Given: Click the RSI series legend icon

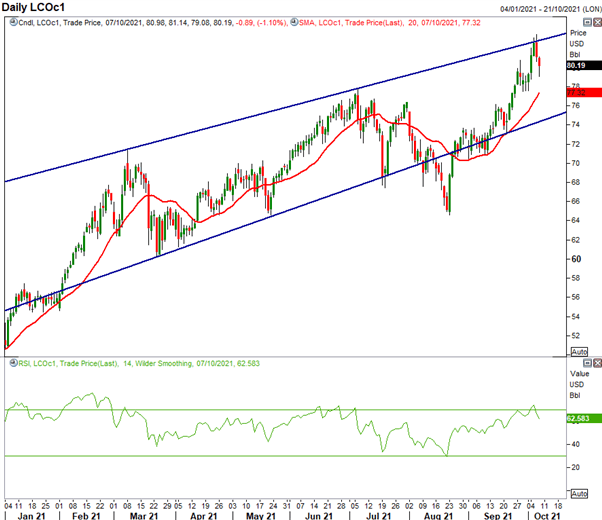Looking at the screenshot, I should pos(13,363).
